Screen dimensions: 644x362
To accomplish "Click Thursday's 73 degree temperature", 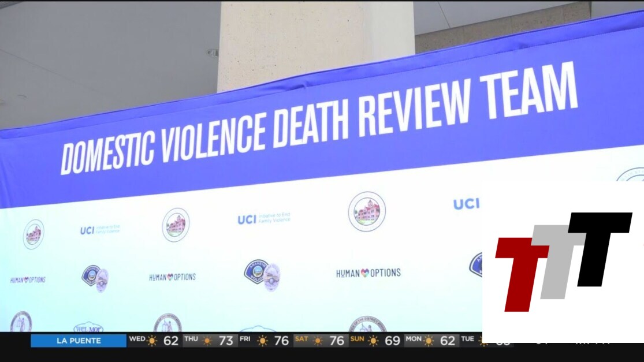I will [x=226, y=341].
